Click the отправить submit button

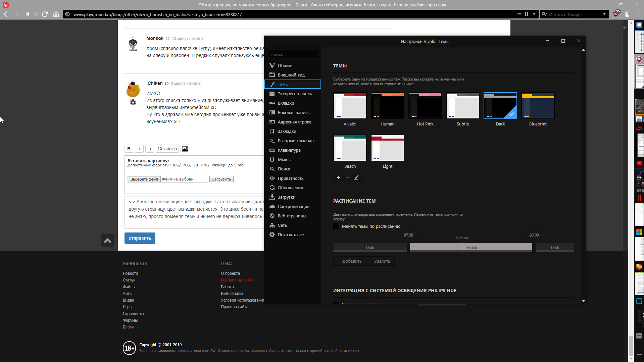140,238
